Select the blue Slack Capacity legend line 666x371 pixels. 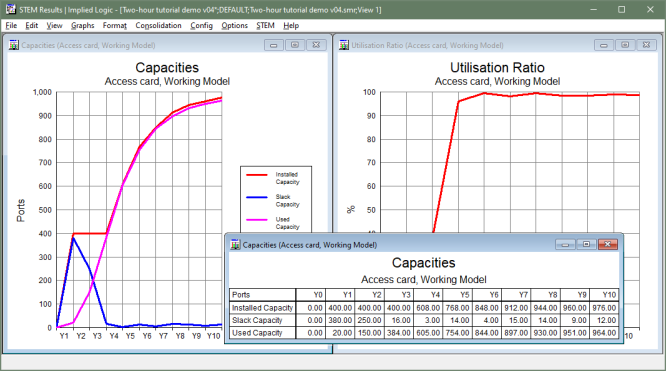coord(257,197)
